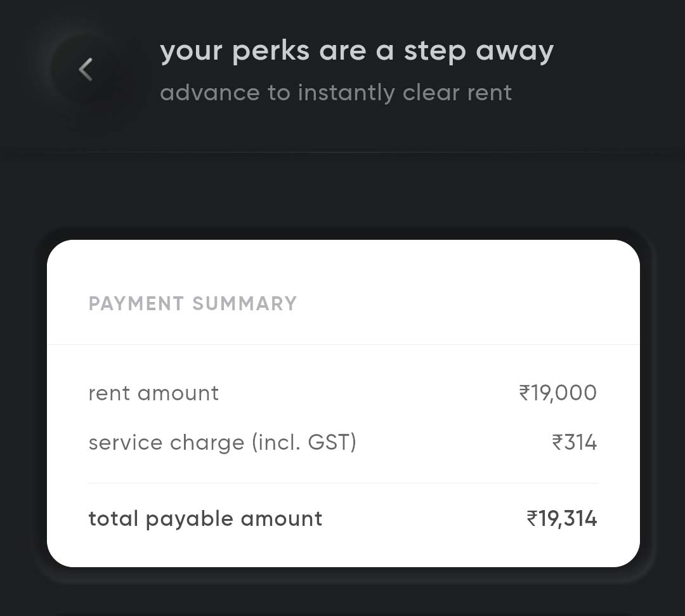Click the total payable amount row
The image size is (685, 616).
coord(342,518)
